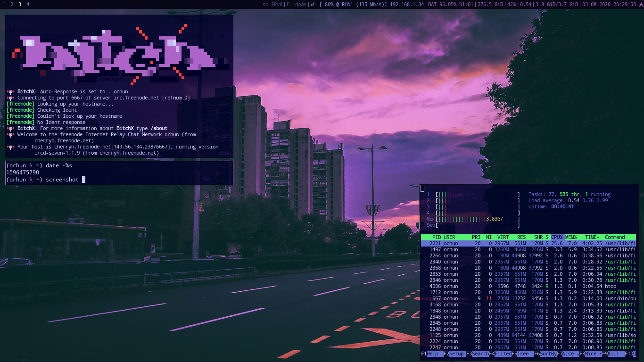Toggle F5 Tree view in htop

pyautogui.click(x=522, y=354)
